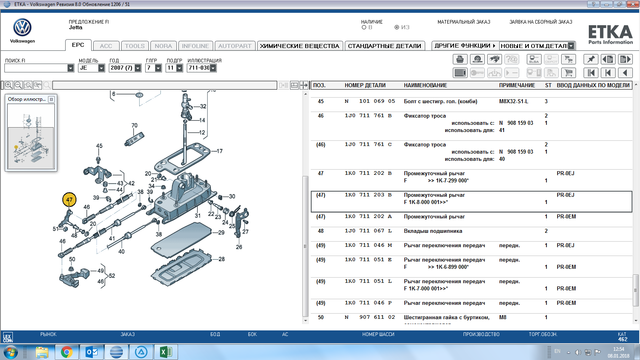
Task: Go to previous page with left page icon
Action: click(608, 59)
